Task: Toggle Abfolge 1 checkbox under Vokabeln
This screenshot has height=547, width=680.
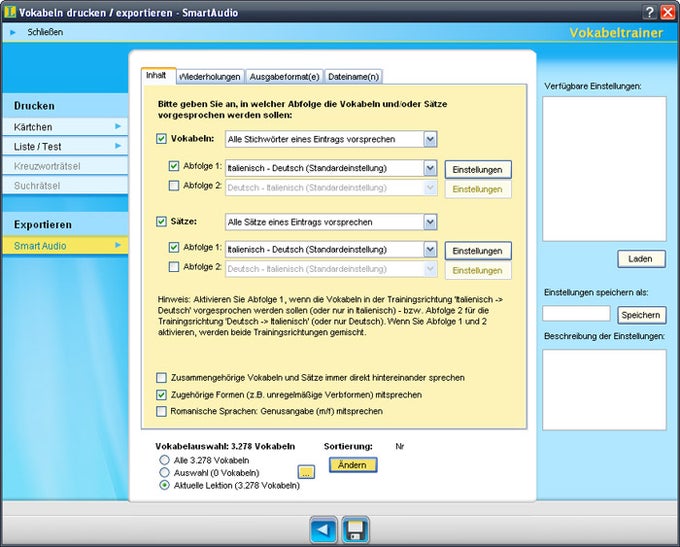Action: pos(173,166)
